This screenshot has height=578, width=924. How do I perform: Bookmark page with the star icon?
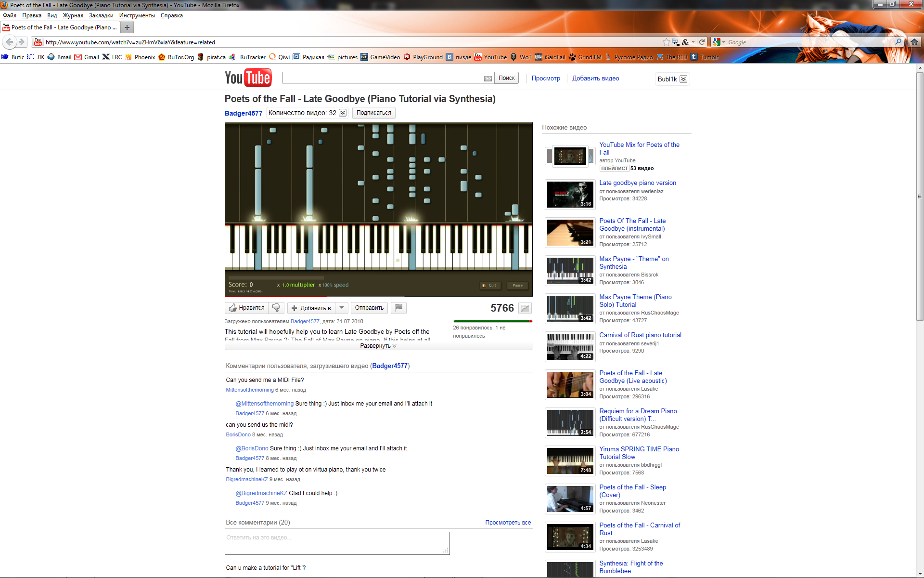pos(666,42)
